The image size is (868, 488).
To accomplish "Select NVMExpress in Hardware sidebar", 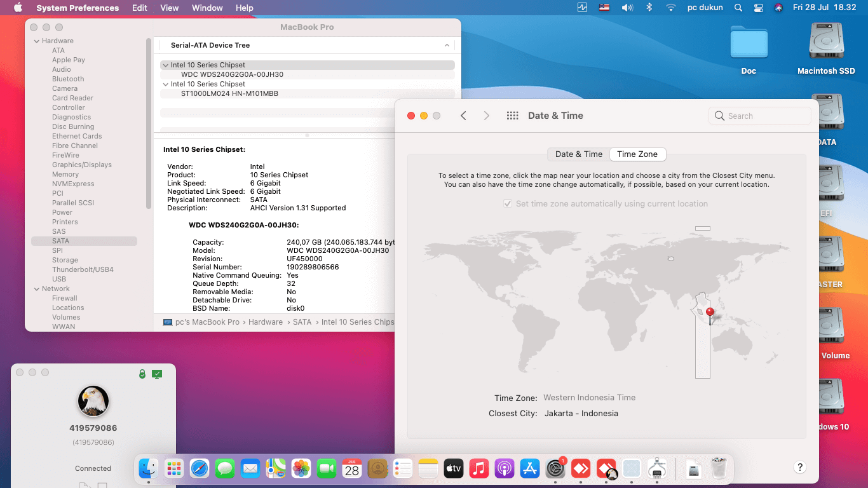I will (73, 184).
